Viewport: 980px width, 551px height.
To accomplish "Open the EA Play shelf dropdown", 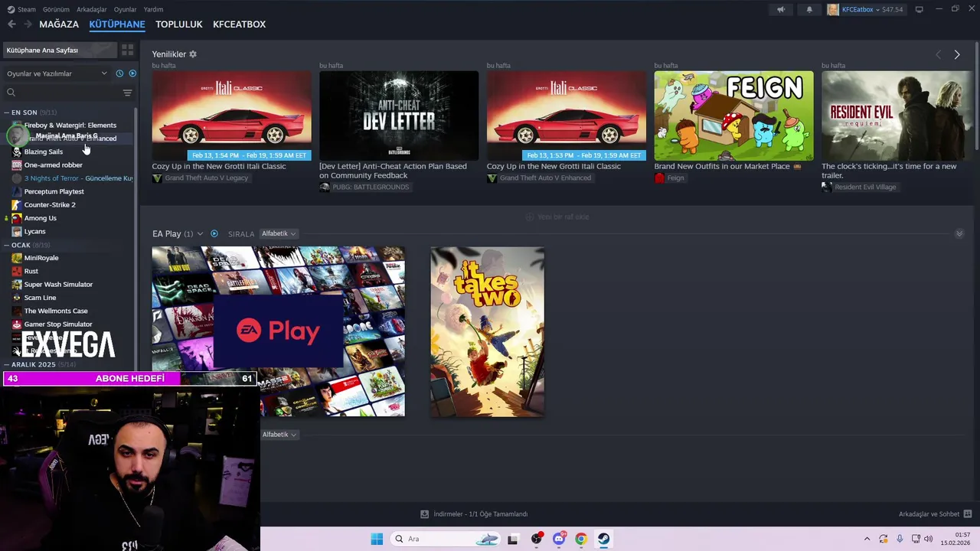I will coord(200,233).
